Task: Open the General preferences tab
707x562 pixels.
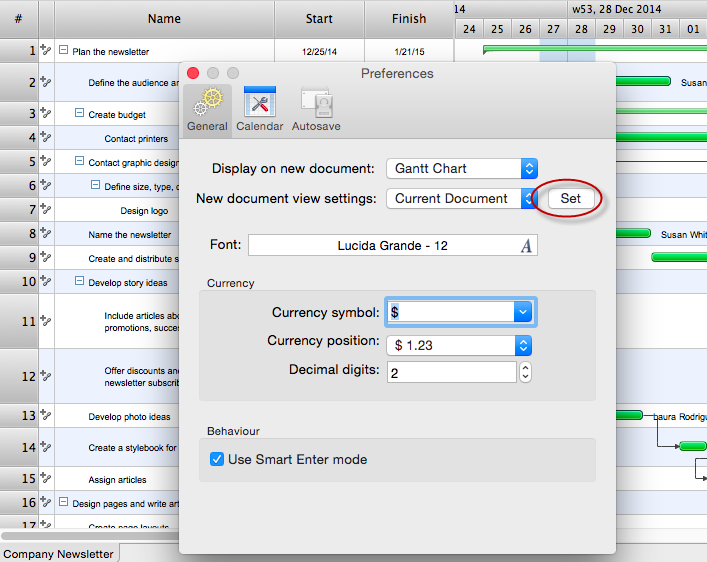Action: 207,110
